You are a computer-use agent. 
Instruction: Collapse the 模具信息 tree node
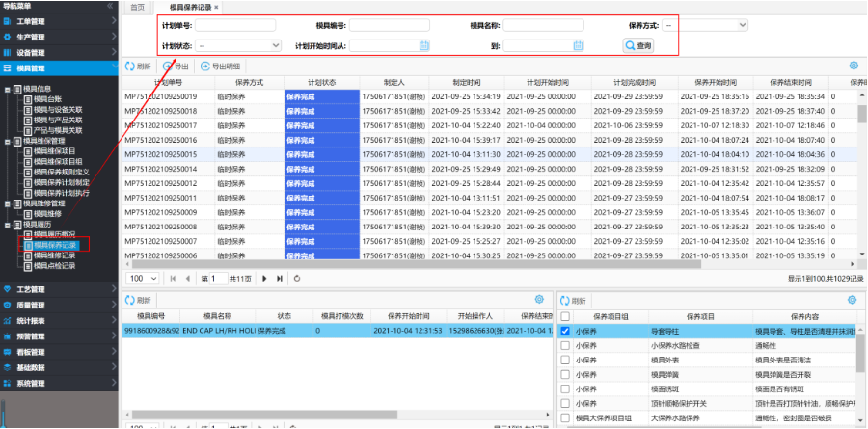click(7, 89)
